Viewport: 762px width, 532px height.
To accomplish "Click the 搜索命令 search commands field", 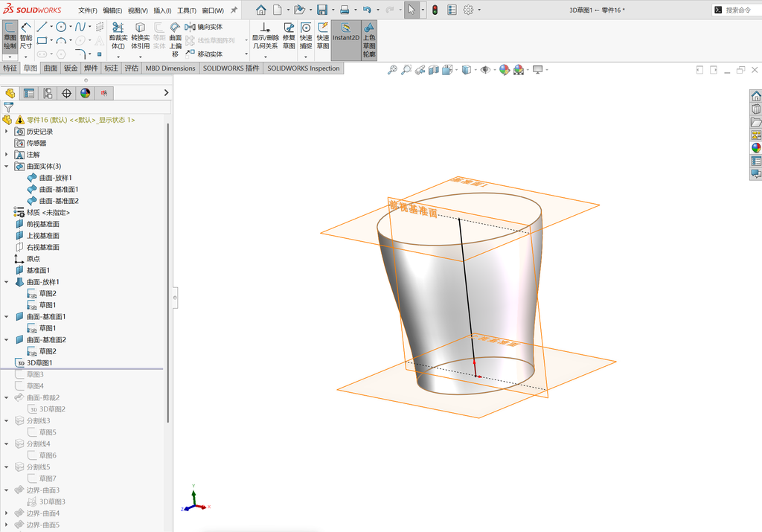I will click(737, 10).
